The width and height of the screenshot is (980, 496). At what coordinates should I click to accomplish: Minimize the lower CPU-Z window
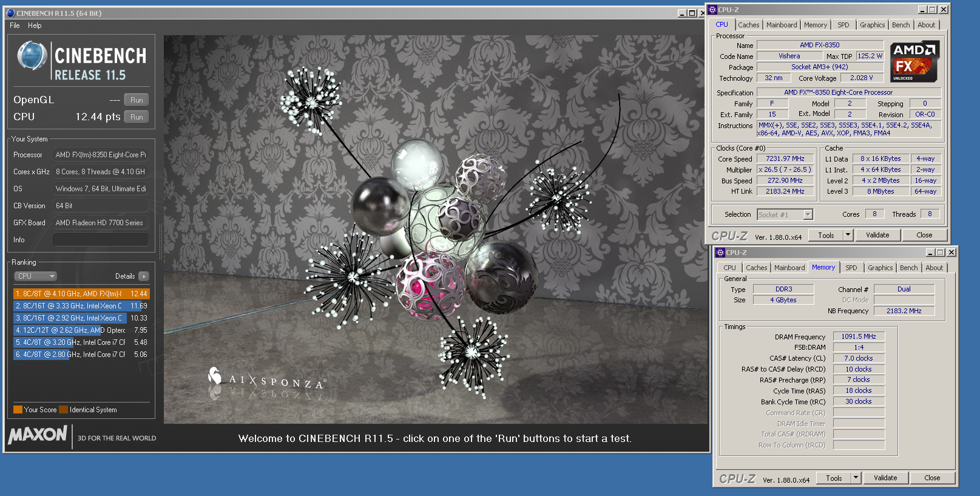[930, 253]
